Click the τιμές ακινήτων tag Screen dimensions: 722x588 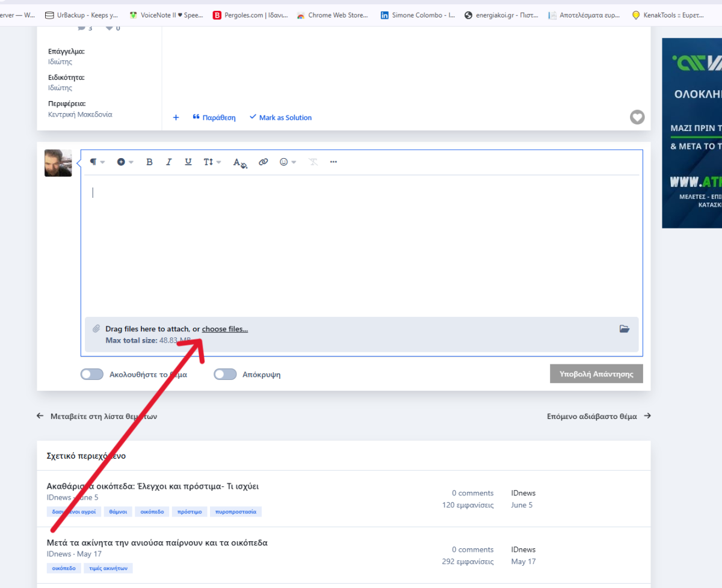tap(108, 568)
